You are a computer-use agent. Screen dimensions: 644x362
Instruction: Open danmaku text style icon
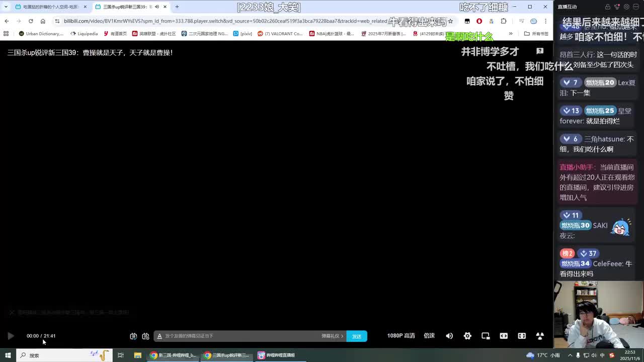coord(159,336)
